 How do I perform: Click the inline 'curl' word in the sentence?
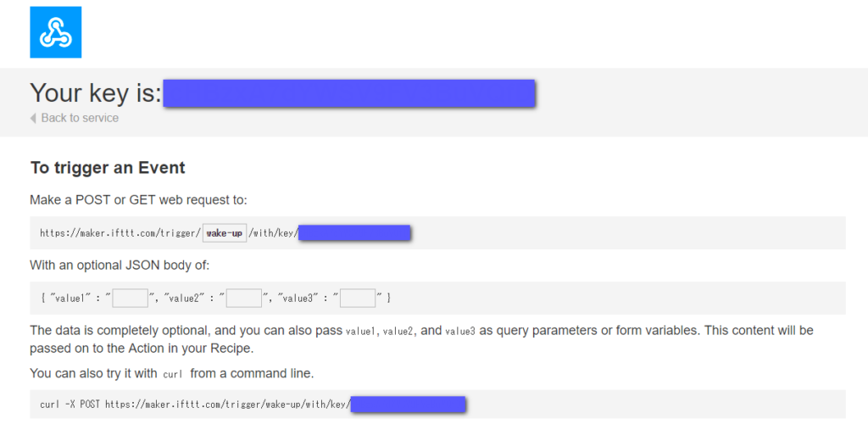pyautogui.click(x=173, y=374)
